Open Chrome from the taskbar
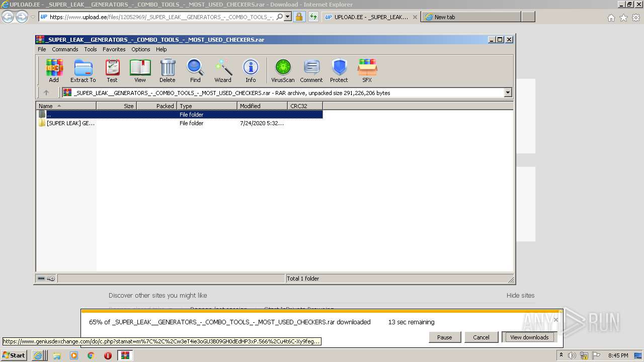Image resolution: width=644 pixels, height=362 pixels. [x=91, y=355]
